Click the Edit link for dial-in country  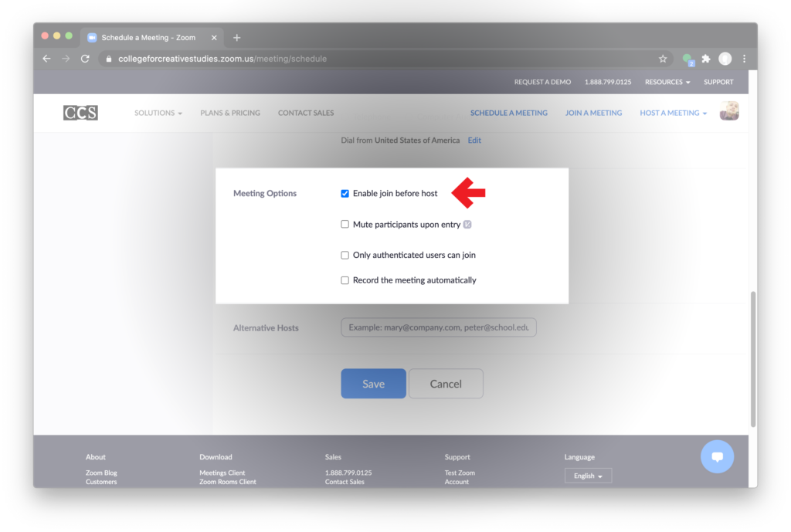(474, 141)
